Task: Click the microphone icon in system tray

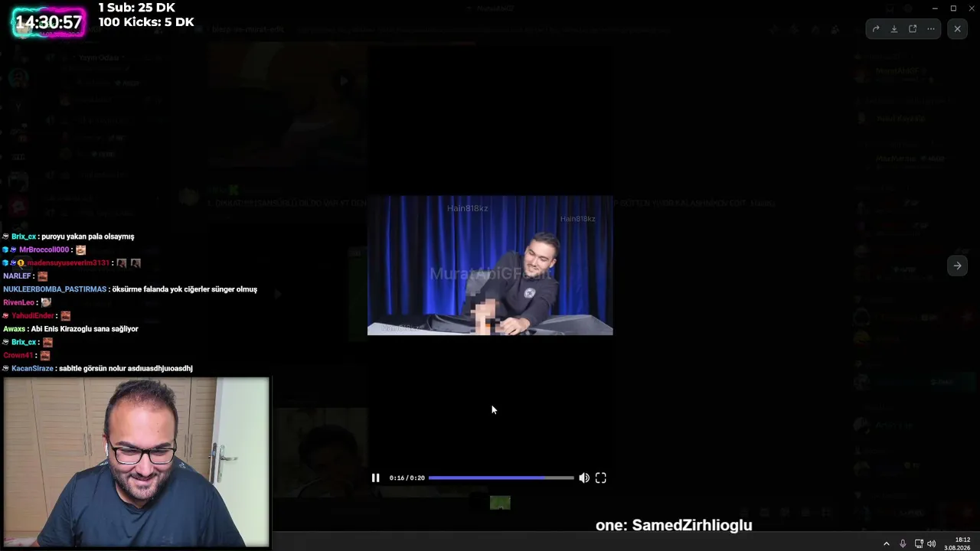Action: coord(903,544)
